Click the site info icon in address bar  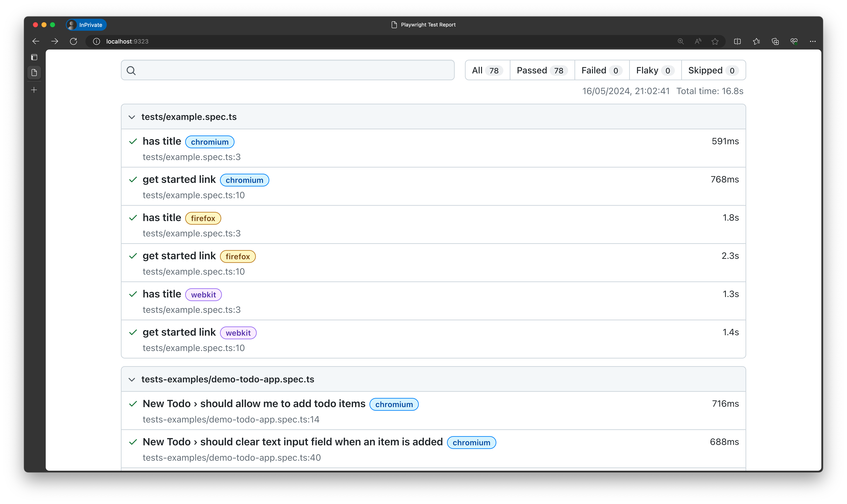click(x=97, y=41)
